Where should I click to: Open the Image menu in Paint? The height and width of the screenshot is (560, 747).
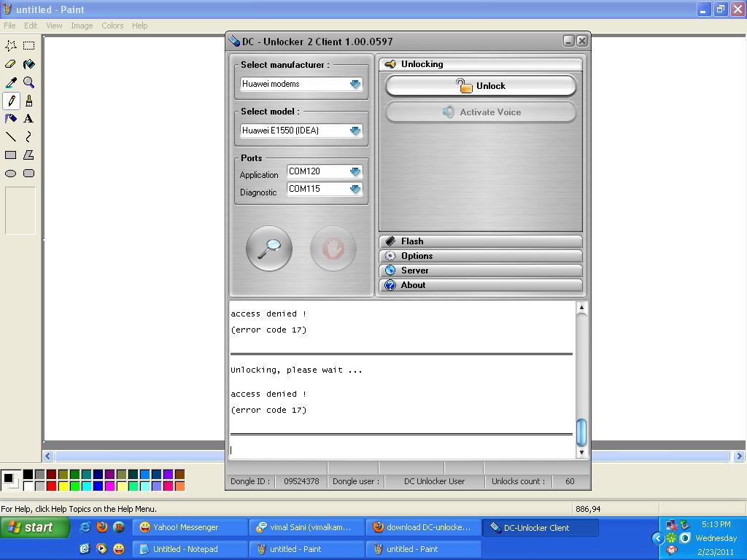pos(82,26)
